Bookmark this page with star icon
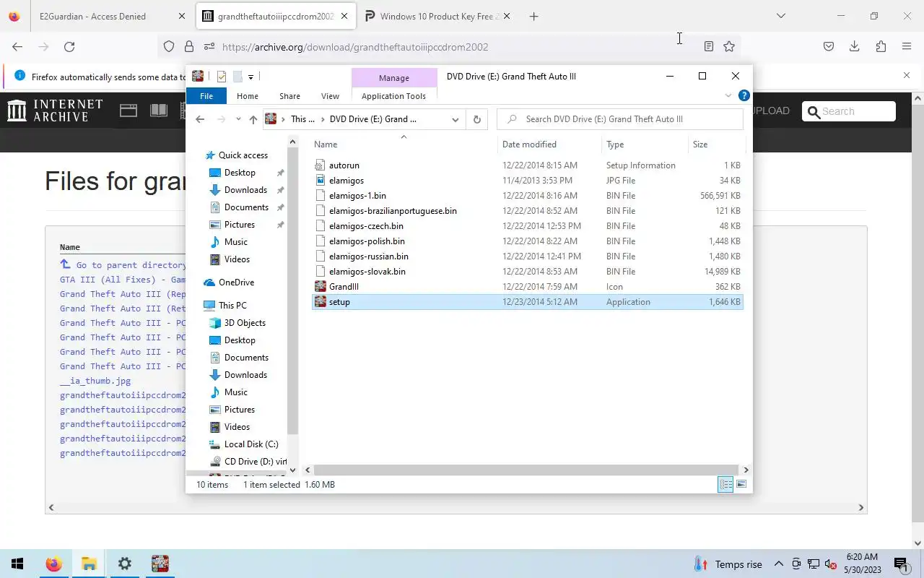 point(729,47)
